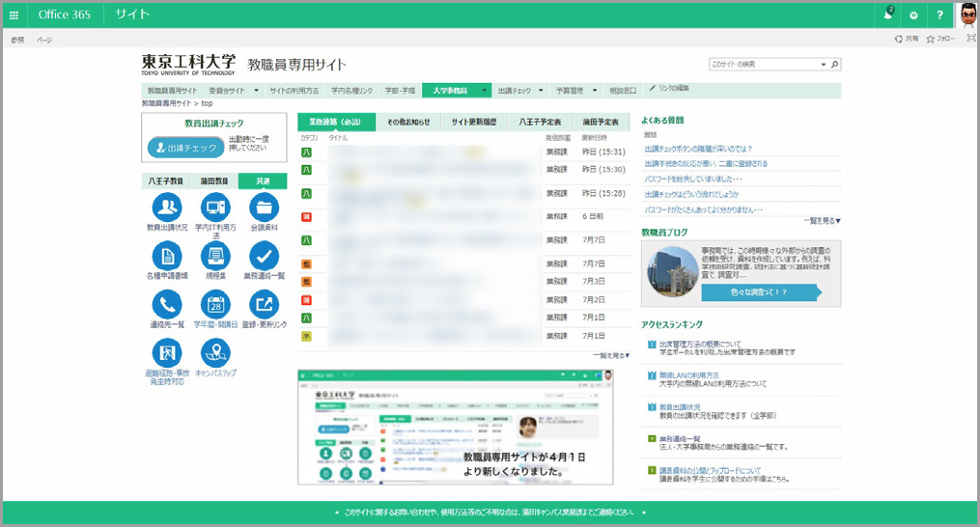Expand the 大学事務局 dropdown arrow
This screenshot has width=980, height=527.
(x=484, y=91)
